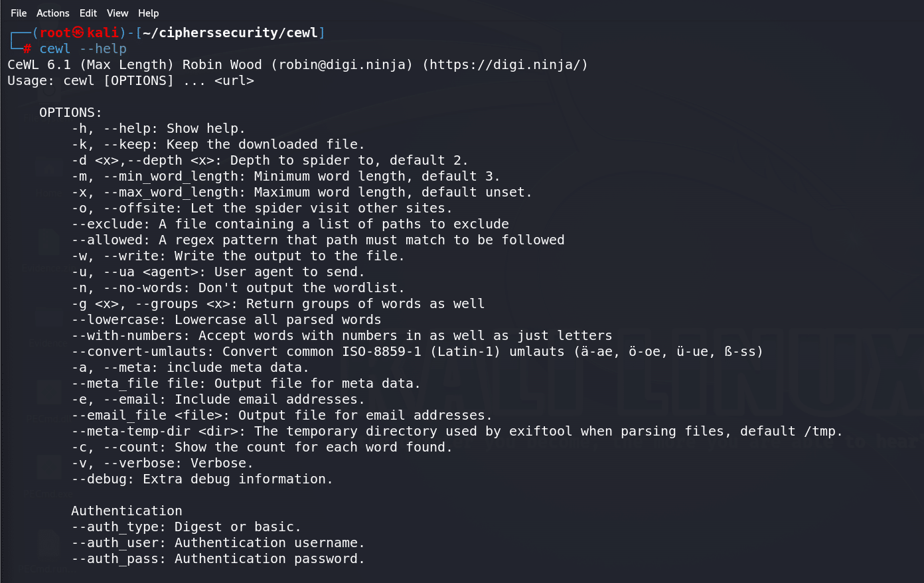Click the red # prompt symbol
Viewport: 924px width, 583px height.
click(x=27, y=48)
